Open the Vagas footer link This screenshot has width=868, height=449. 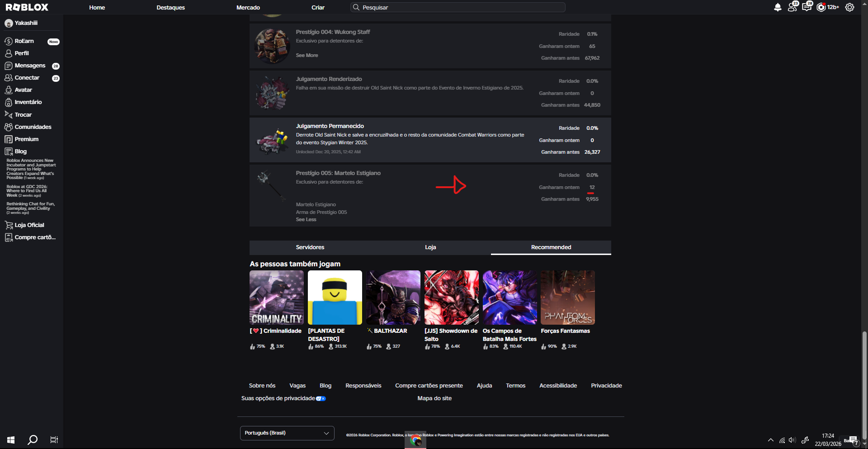click(x=297, y=386)
